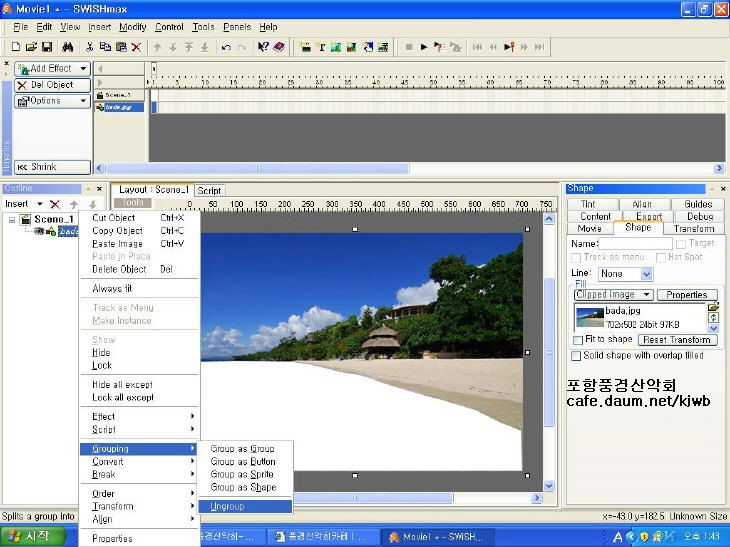Select Copy Object in context menu
This screenshot has width=730, height=547.
139,231
